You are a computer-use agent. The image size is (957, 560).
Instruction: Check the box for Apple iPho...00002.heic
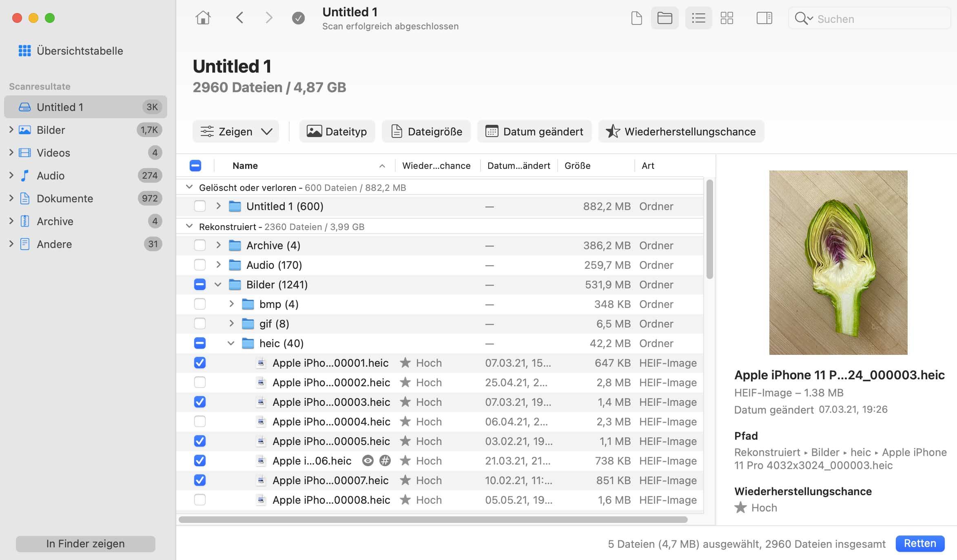(x=200, y=383)
